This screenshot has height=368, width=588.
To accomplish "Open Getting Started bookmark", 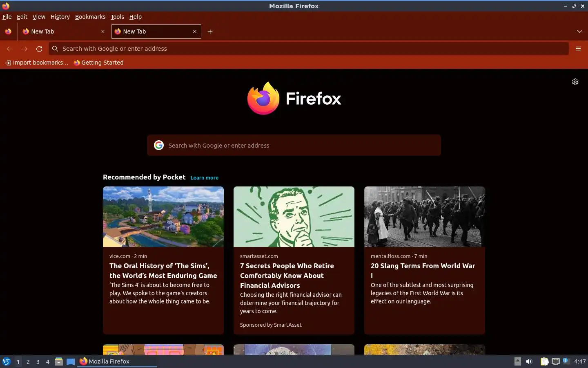I will pos(98,63).
